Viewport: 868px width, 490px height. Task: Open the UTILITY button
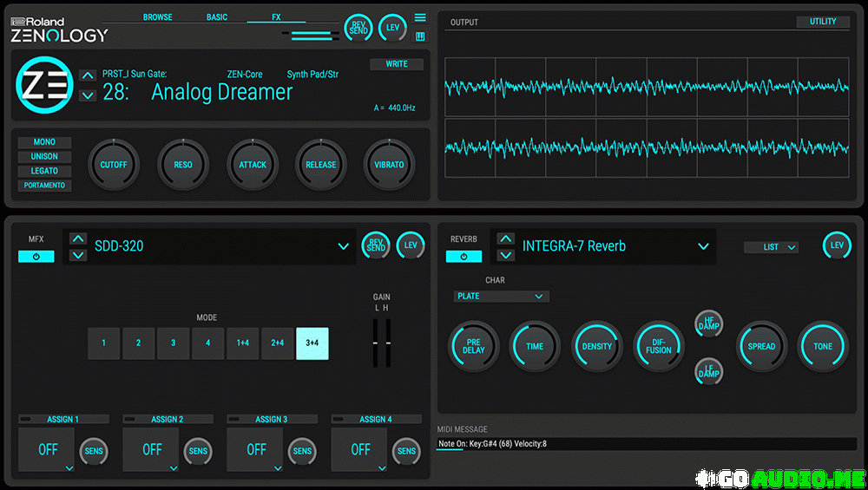[x=822, y=22]
